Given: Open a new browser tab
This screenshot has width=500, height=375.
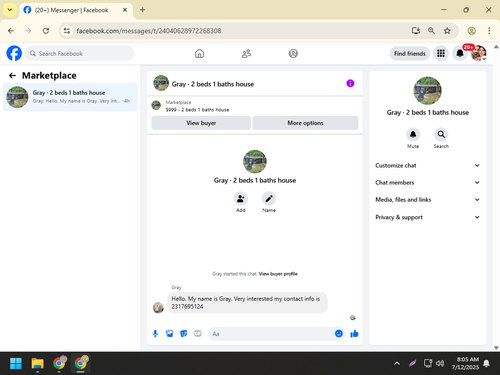Looking at the screenshot, I should click(x=142, y=10).
